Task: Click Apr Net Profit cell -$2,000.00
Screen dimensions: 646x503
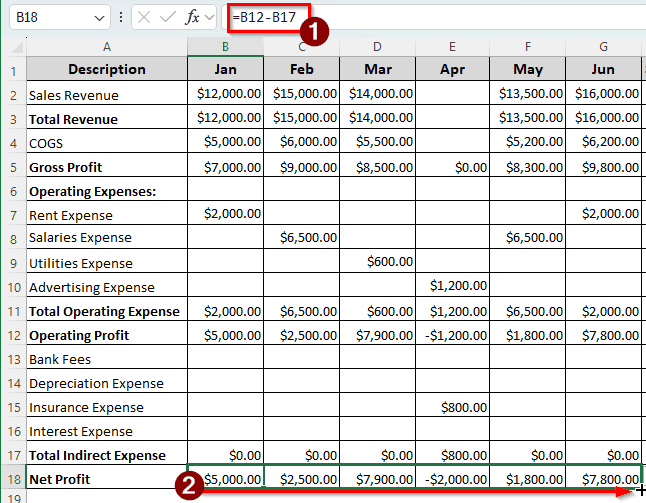Action: point(452,477)
